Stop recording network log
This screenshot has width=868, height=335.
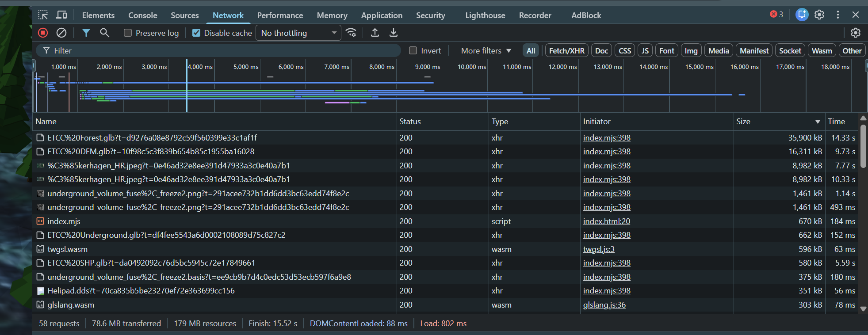coord(43,33)
